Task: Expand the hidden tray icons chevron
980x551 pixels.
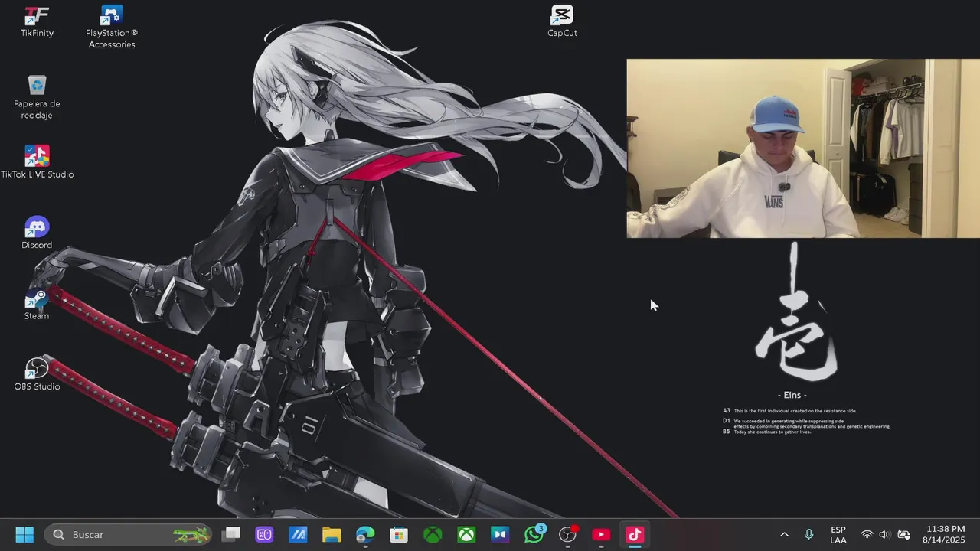Action: pos(784,534)
